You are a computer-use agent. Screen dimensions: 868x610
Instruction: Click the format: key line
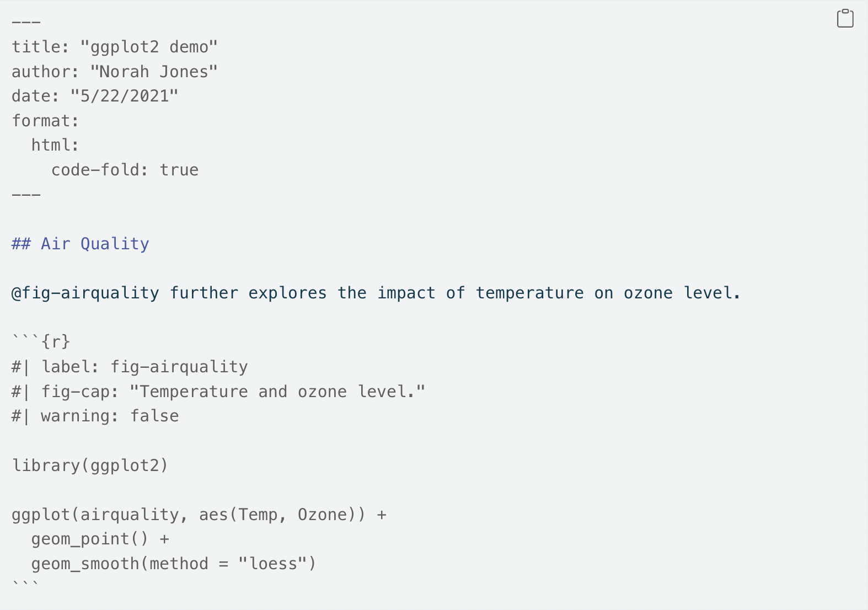coord(45,121)
